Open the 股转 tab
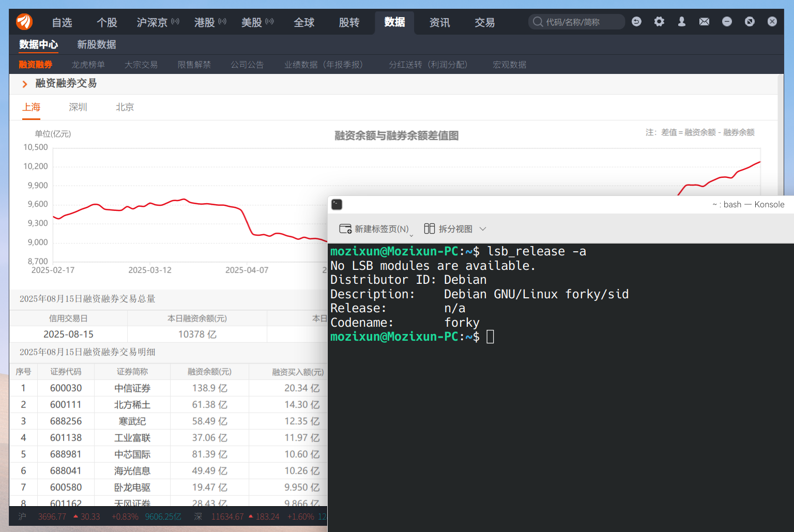Screen dimensions: 794x532 (349, 22)
